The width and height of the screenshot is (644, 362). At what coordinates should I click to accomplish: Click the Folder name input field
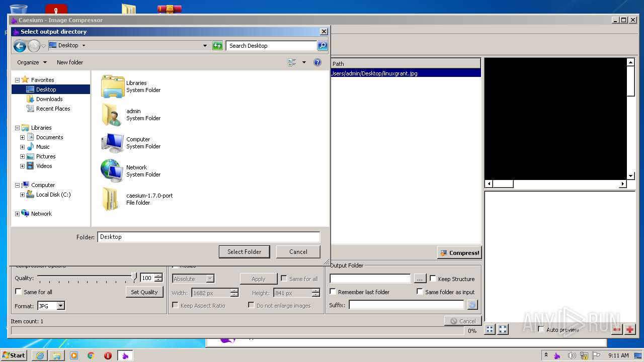[x=209, y=237]
